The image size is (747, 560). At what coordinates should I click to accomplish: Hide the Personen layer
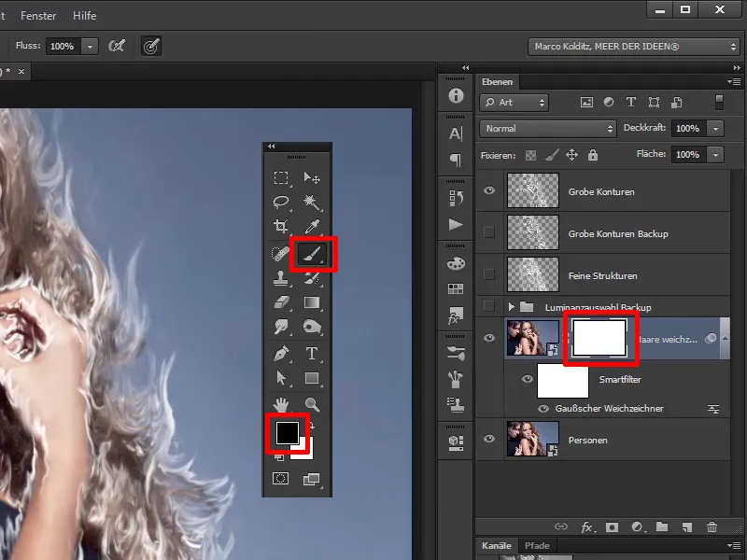pyautogui.click(x=489, y=439)
